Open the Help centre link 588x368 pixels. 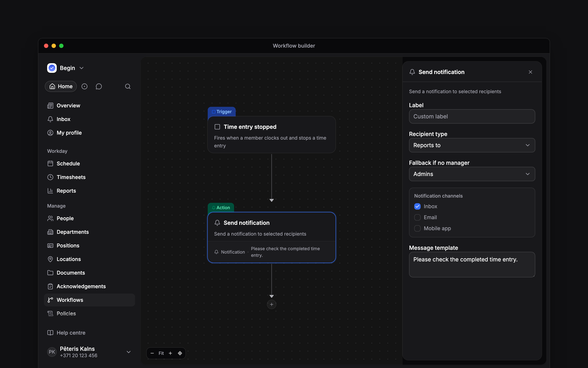click(x=89, y=333)
